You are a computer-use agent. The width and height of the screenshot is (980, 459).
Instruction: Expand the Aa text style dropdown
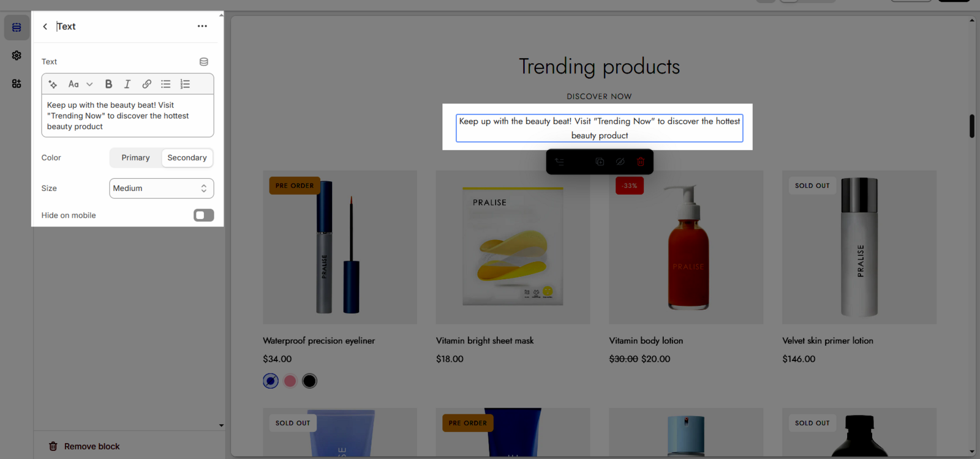click(x=80, y=84)
